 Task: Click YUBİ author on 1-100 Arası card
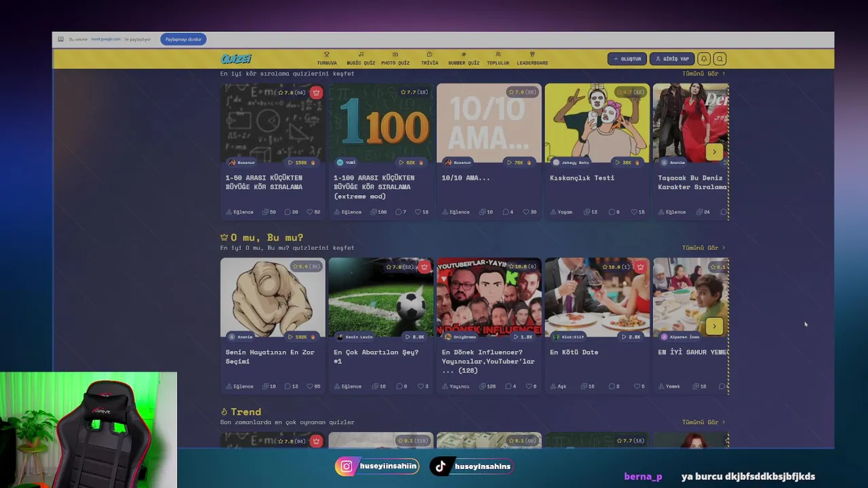pos(347,163)
